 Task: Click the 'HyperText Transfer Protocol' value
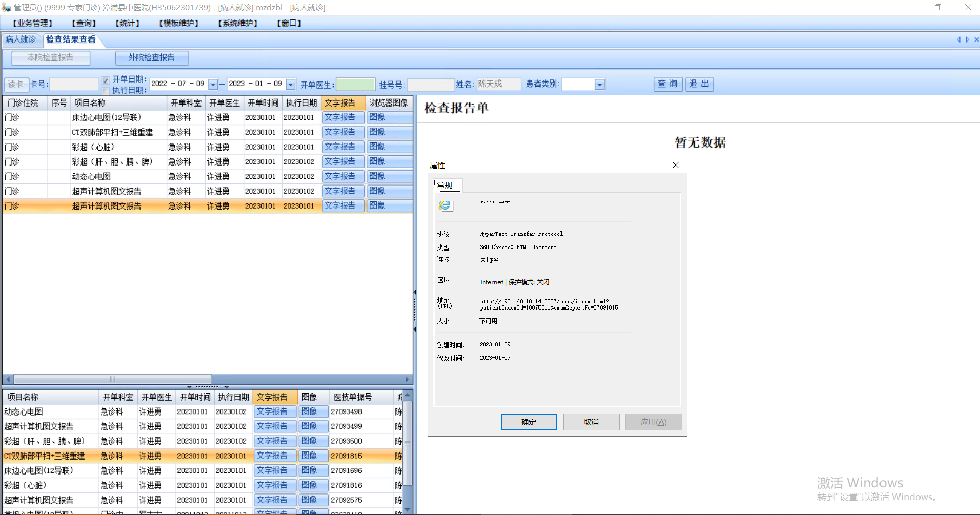(x=521, y=234)
